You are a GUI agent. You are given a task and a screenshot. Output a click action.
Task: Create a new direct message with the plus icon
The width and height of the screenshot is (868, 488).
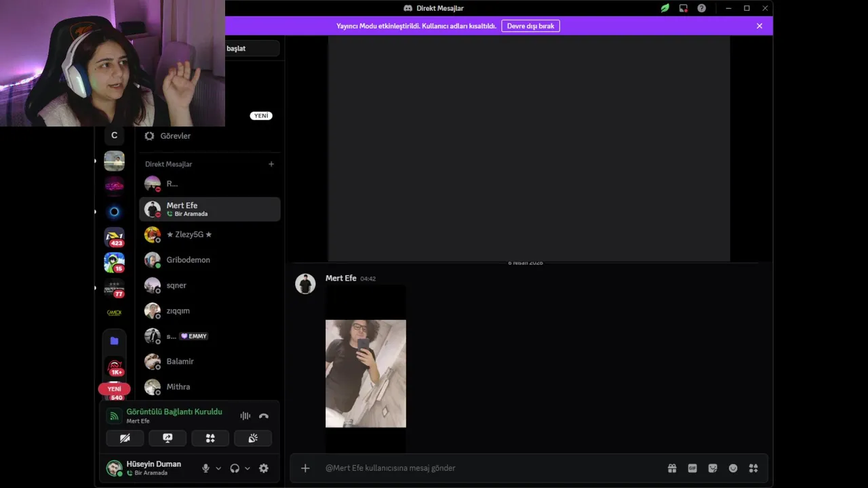(271, 164)
